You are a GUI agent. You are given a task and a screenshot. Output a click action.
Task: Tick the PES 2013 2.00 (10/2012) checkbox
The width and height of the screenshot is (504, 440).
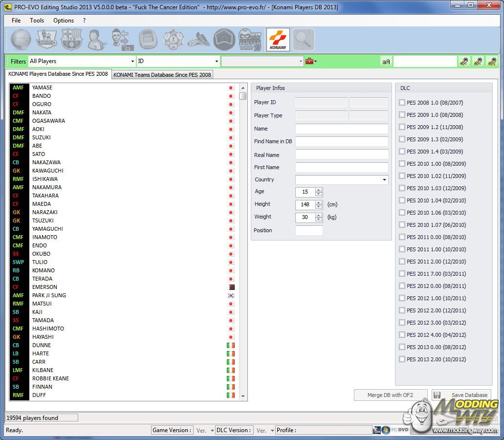[x=402, y=359]
